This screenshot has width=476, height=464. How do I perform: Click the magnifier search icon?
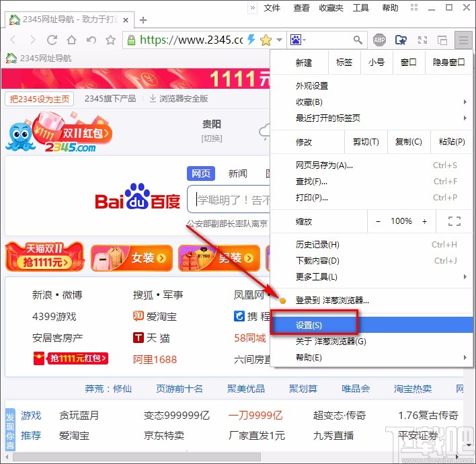(x=358, y=40)
